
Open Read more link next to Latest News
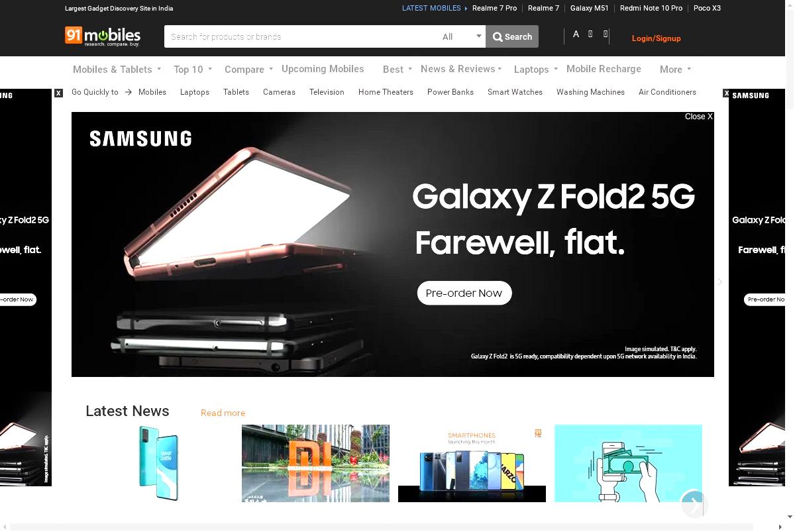pos(223,413)
